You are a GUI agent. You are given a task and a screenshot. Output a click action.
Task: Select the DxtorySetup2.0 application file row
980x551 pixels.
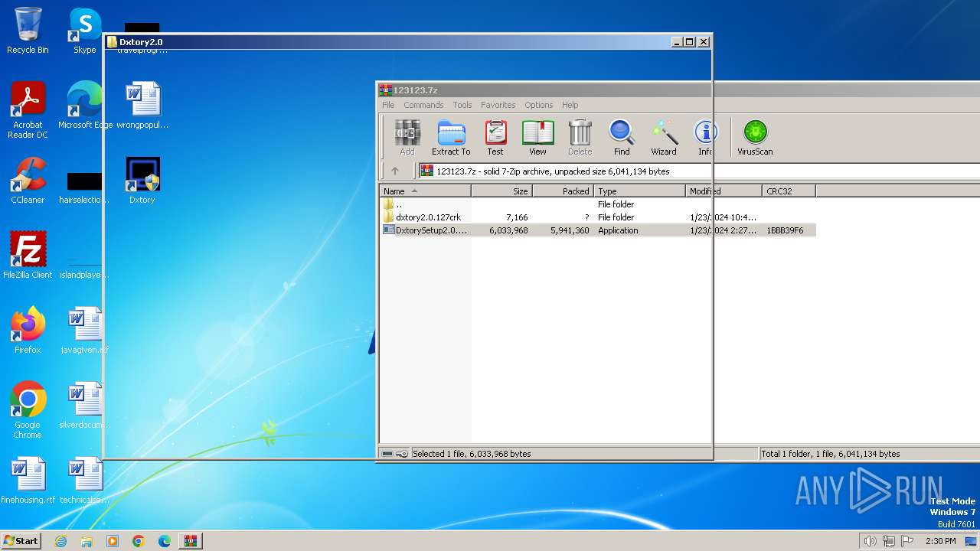click(x=597, y=230)
